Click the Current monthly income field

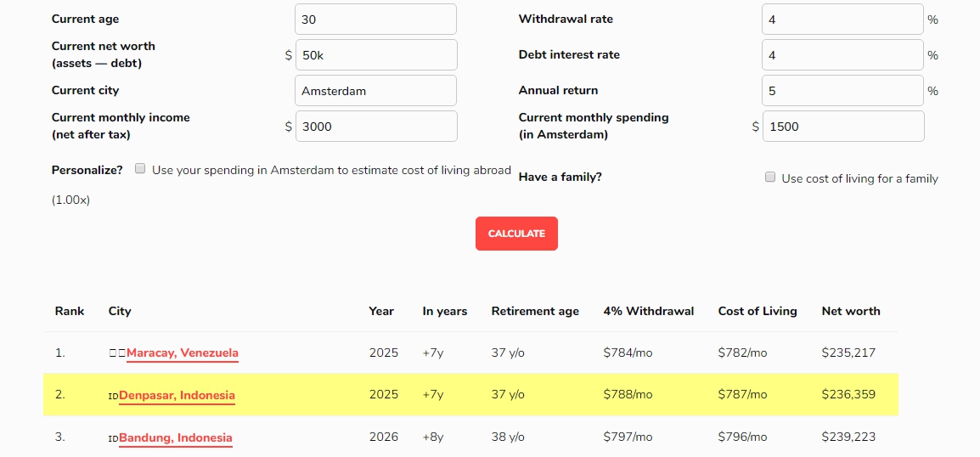click(376, 127)
